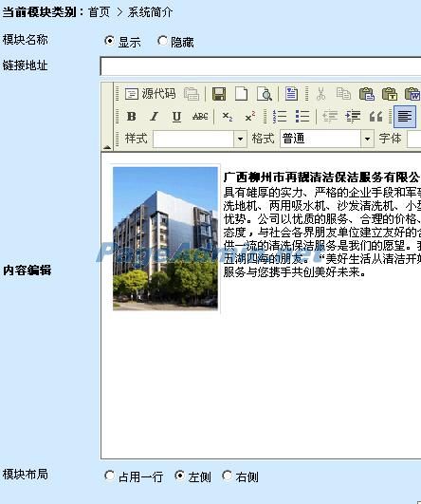
Task: Toggle bold formatting
Action: tap(131, 117)
